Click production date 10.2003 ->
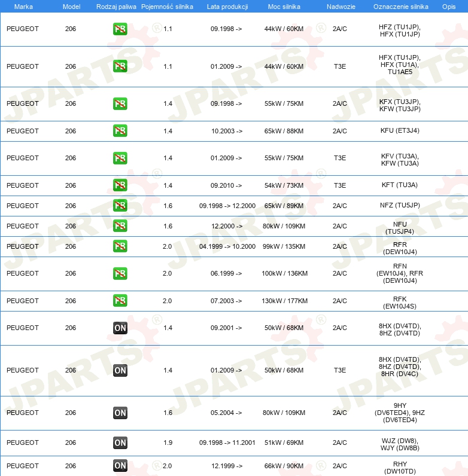 pos(227,131)
